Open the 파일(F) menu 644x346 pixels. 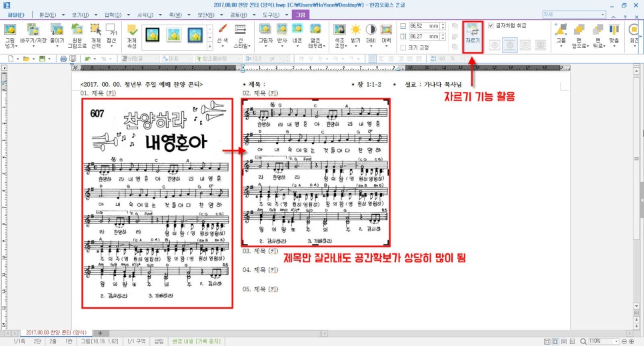[15, 15]
